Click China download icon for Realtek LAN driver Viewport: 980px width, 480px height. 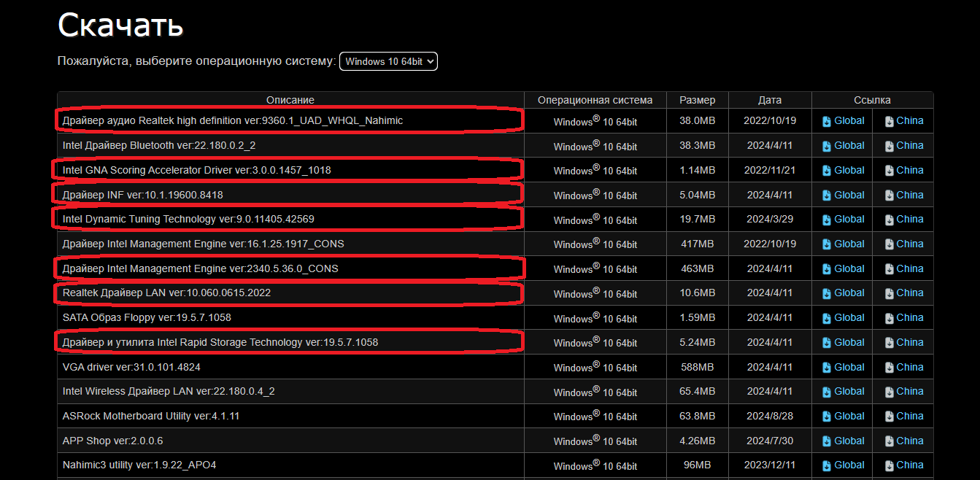coord(889,293)
